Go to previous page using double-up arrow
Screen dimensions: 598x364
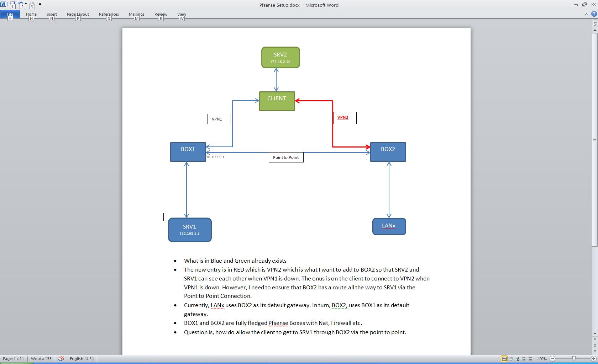(x=595, y=339)
